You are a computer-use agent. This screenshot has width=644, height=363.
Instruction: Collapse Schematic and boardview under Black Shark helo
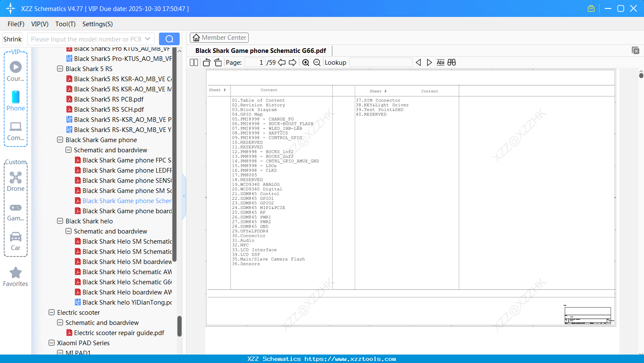click(x=69, y=231)
